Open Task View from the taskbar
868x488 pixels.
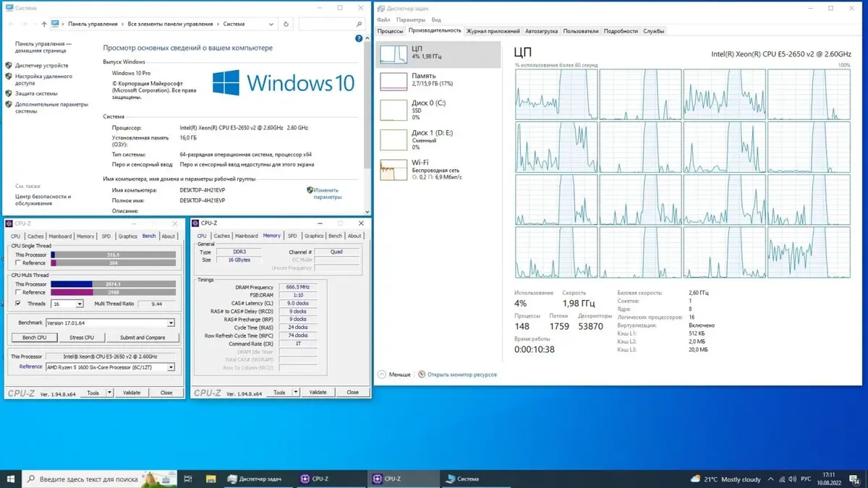[x=188, y=479]
